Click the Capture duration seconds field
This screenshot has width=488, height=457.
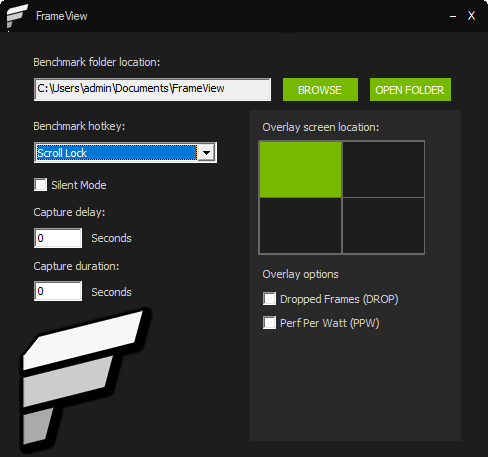(58, 291)
